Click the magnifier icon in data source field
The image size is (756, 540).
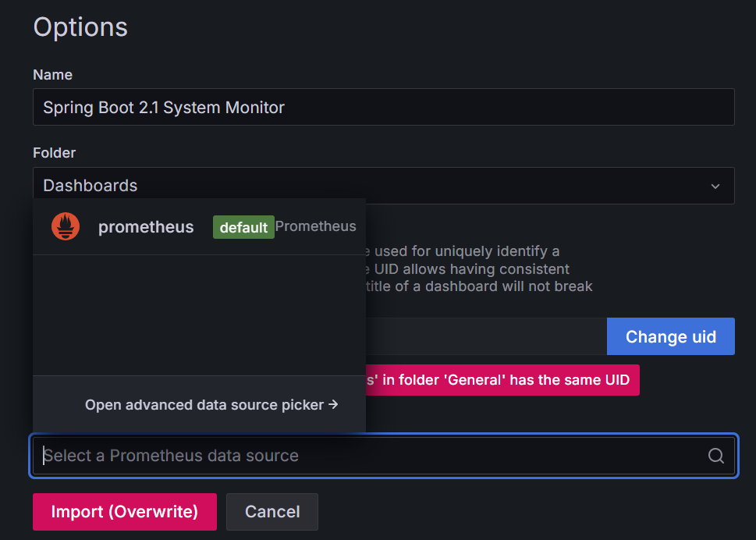coord(716,456)
